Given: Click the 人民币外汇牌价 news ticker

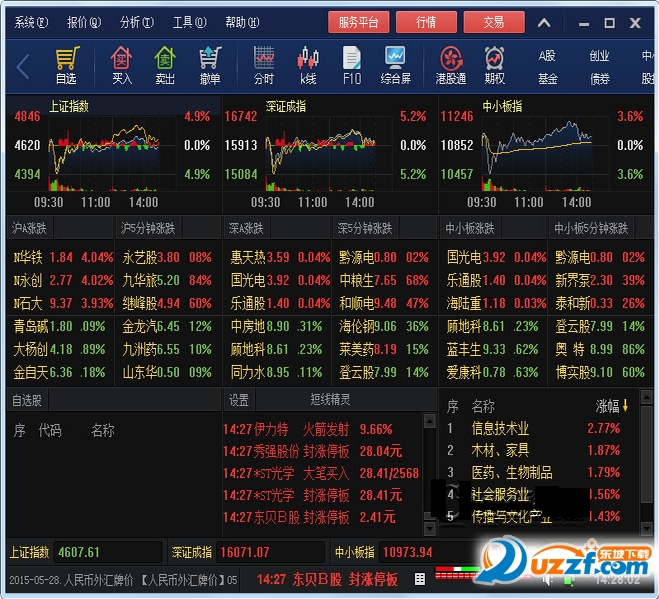Looking at the screenshot, I should [123, 580].
